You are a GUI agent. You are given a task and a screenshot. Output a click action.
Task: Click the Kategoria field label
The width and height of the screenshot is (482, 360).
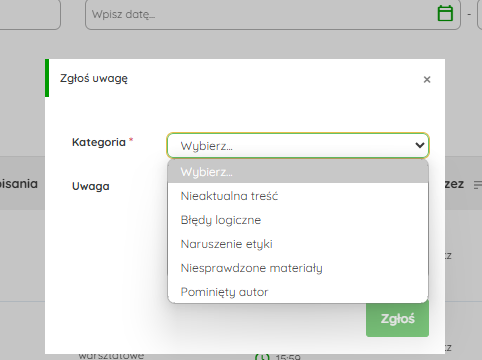pos(99,142)
